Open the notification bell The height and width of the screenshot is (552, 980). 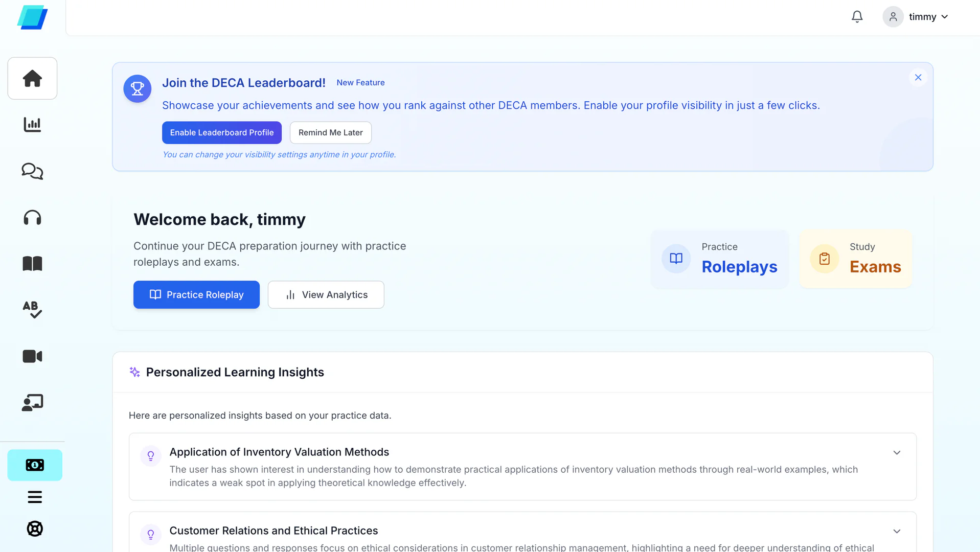point(857,16)
